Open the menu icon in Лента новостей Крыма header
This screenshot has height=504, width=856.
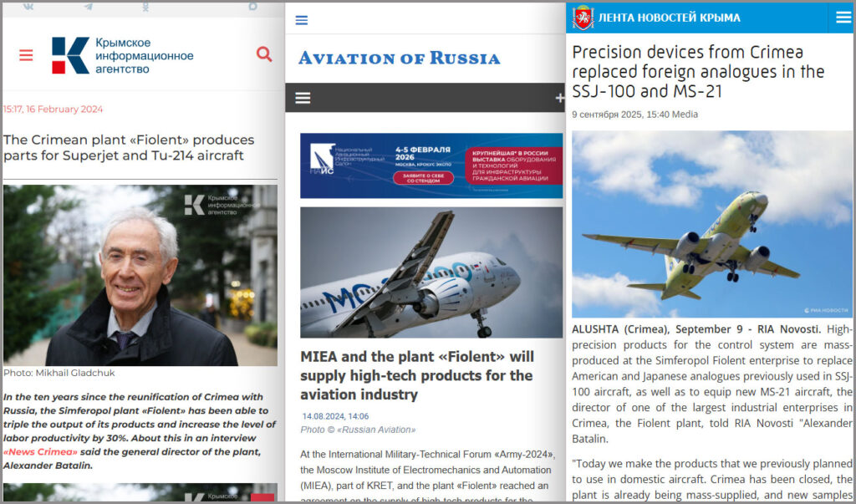click(x=843, y=18)
